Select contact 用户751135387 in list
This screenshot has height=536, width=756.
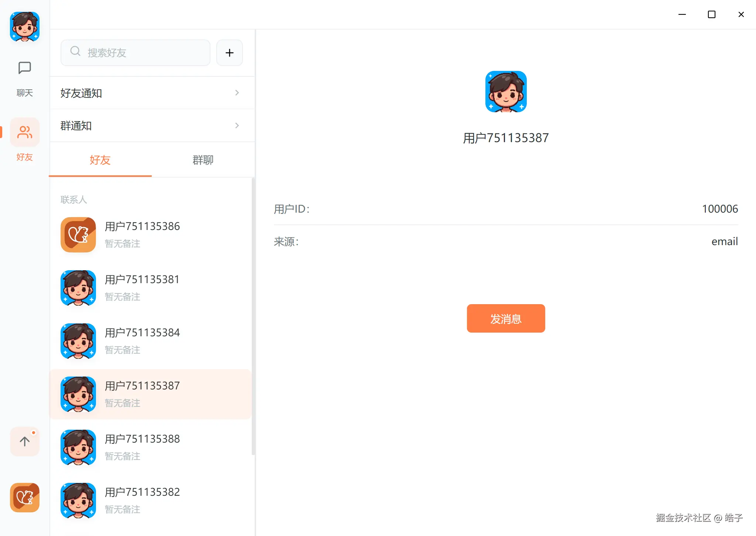(x=151, y=394)
